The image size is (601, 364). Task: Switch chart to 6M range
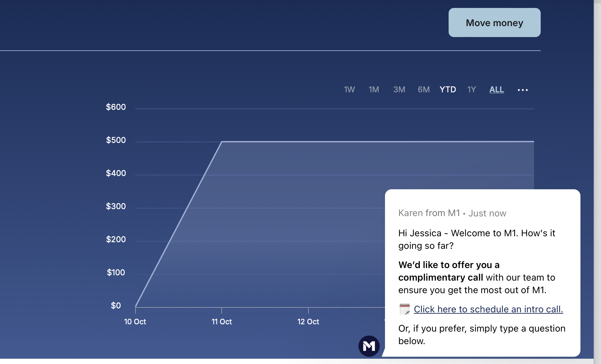(424, 90)
